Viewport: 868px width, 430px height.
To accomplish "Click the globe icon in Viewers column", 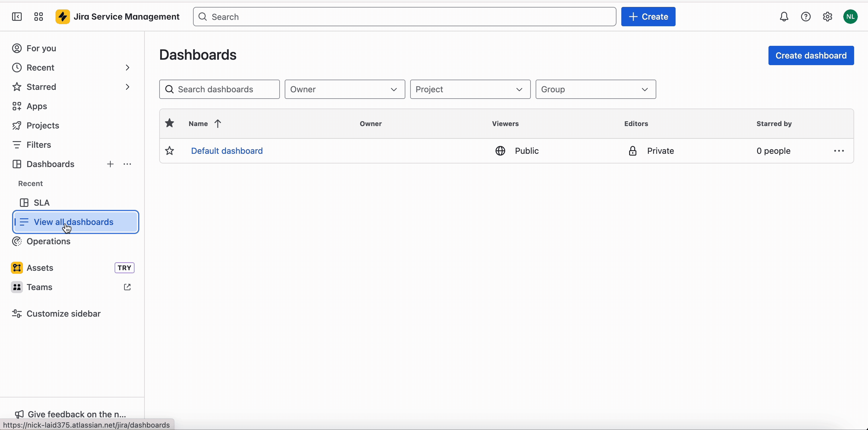I will click(x=500, y=151).
